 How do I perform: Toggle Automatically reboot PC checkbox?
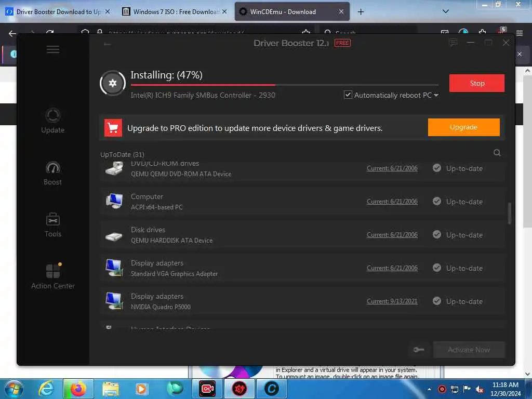pyautogui.click(x=348, y=95)
